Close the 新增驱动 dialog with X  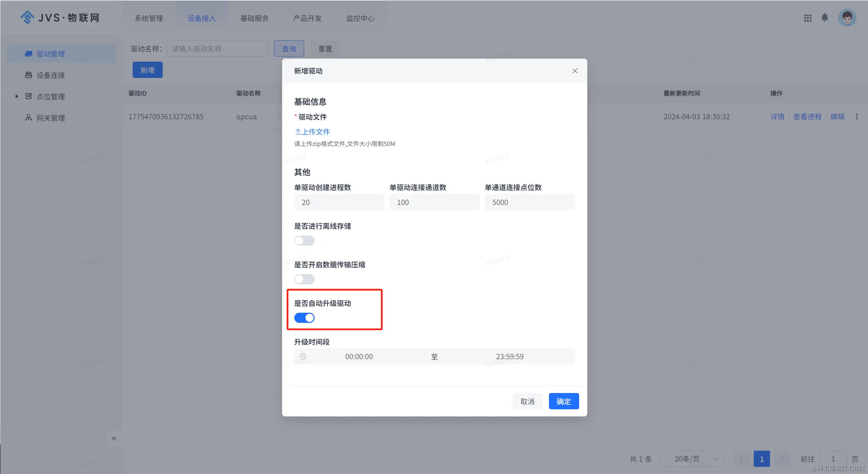tap(575, 71)
